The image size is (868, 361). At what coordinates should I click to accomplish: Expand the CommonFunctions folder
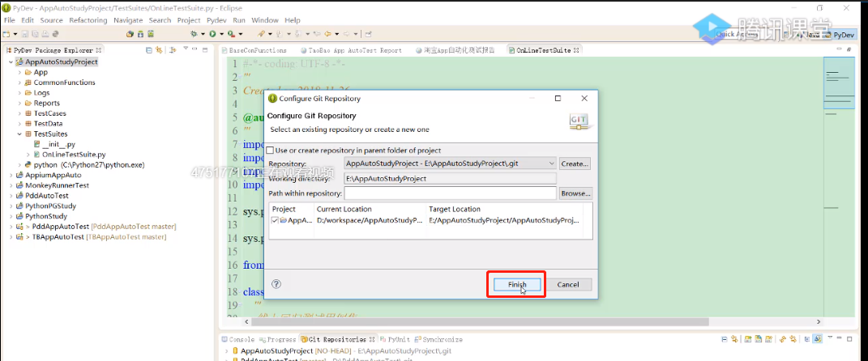click(x=20, y=83)
